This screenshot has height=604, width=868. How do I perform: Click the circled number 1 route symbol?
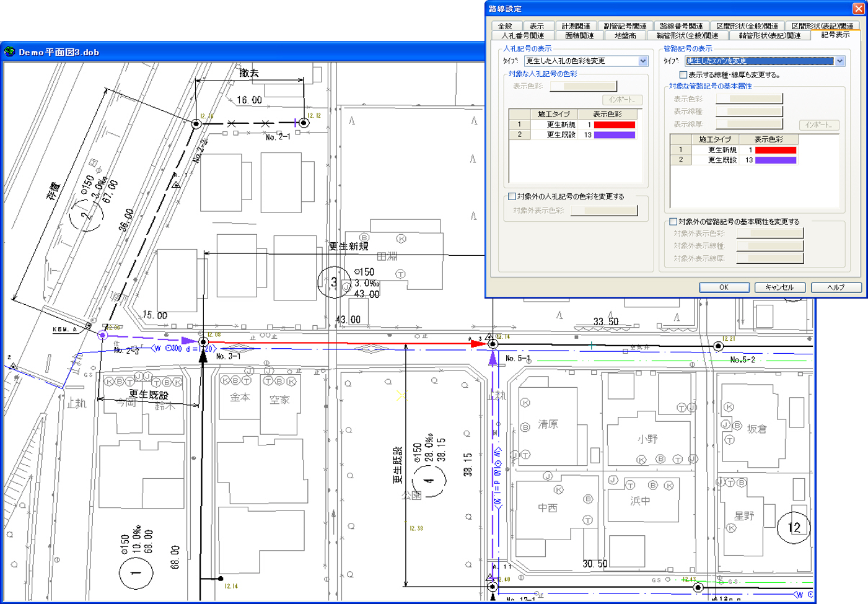tap(135, 572)
